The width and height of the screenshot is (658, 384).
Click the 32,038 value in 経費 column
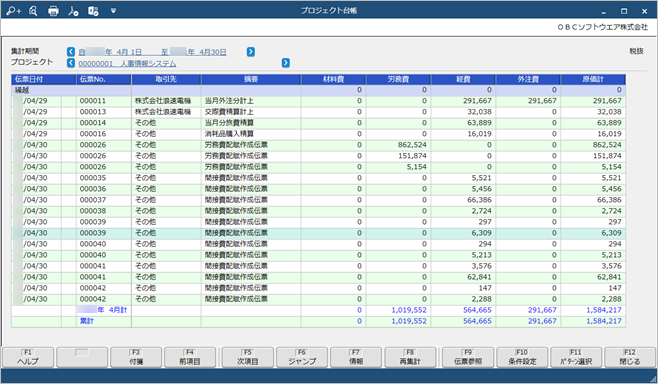[480, 112]
